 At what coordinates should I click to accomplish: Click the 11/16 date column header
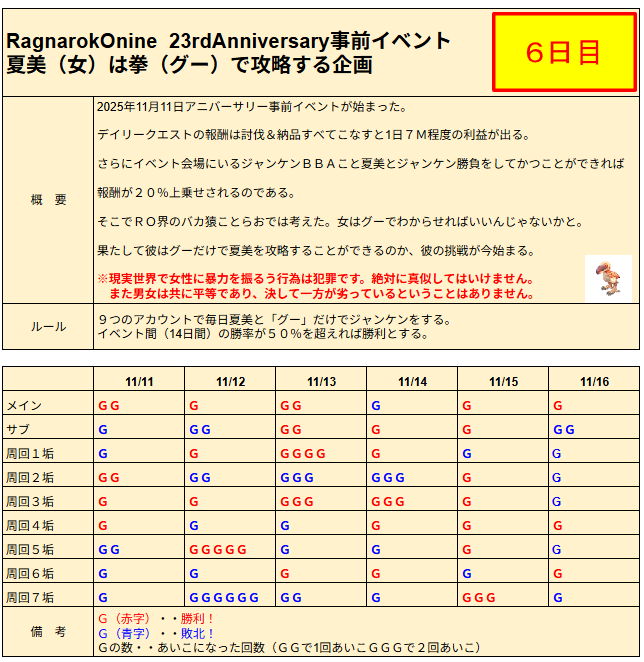(594, 382)
